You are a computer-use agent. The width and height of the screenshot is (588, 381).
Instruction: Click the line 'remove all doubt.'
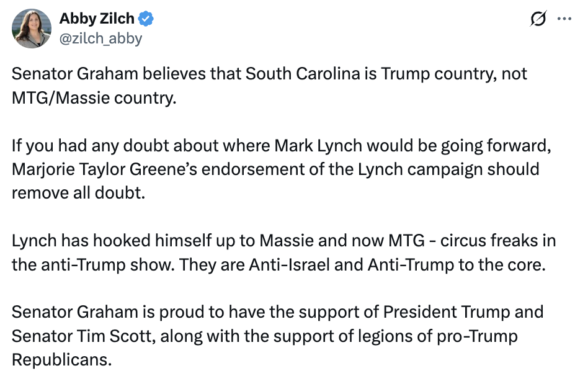78,193
